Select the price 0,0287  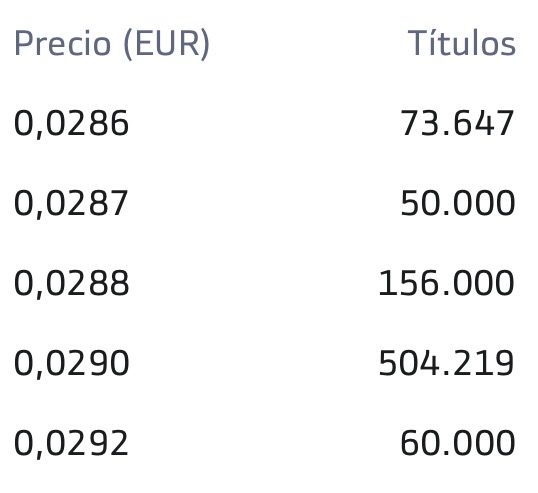coord(71,204)
